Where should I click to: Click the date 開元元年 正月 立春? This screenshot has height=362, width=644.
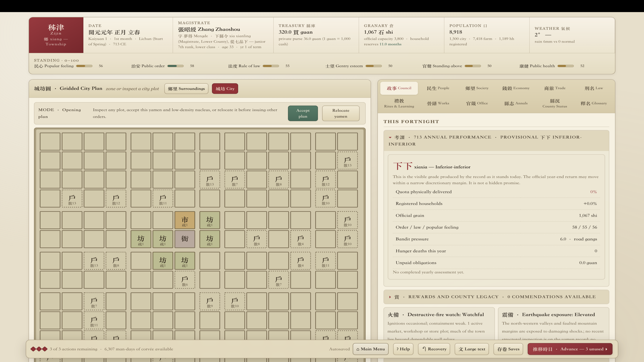tap(114, 32)
